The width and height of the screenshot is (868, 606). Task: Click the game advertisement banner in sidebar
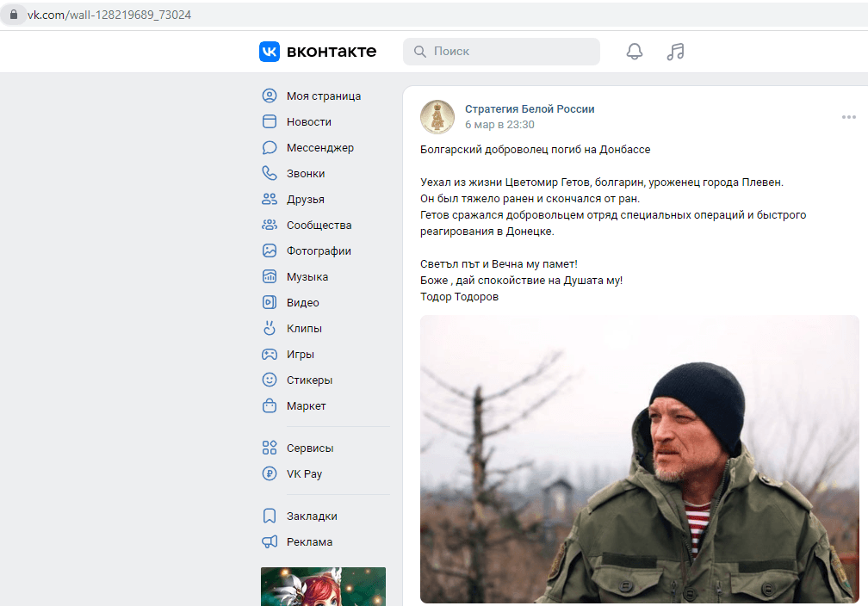[323, 586]
